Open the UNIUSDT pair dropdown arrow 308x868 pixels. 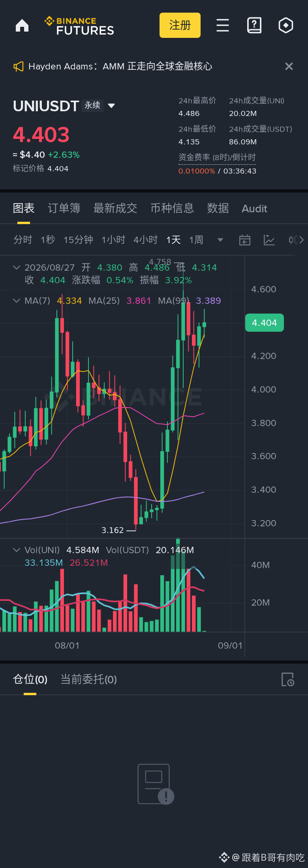pos(111,106)
